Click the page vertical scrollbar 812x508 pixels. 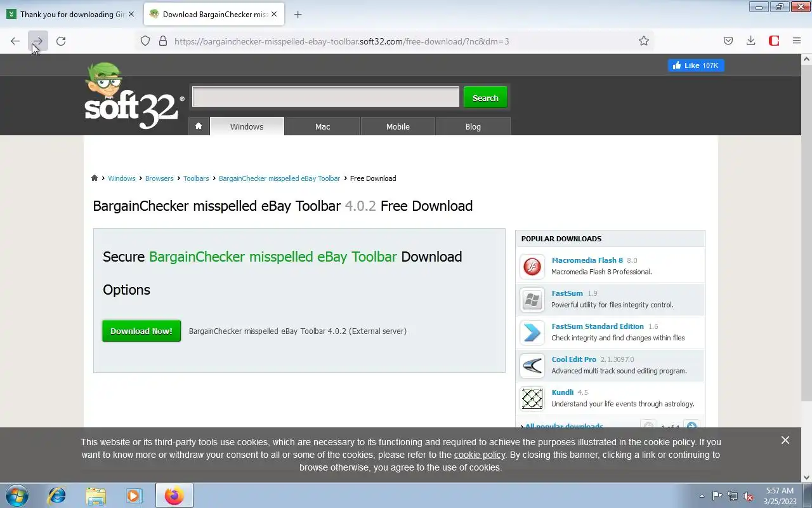coord(806,232)
